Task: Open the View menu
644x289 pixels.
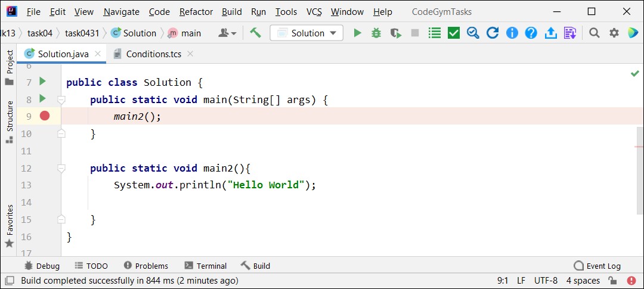Action: 84,12
